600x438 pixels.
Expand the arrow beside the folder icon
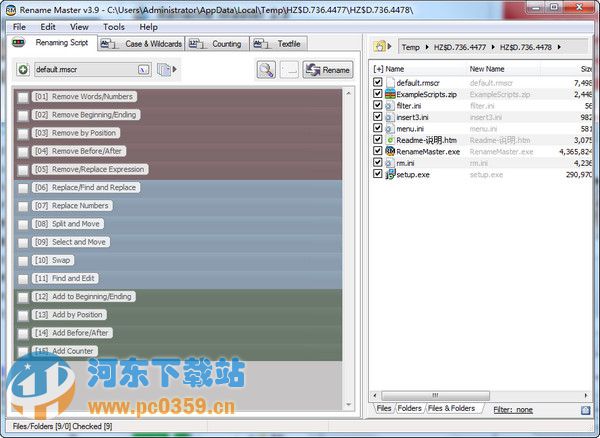coord(390,46)
